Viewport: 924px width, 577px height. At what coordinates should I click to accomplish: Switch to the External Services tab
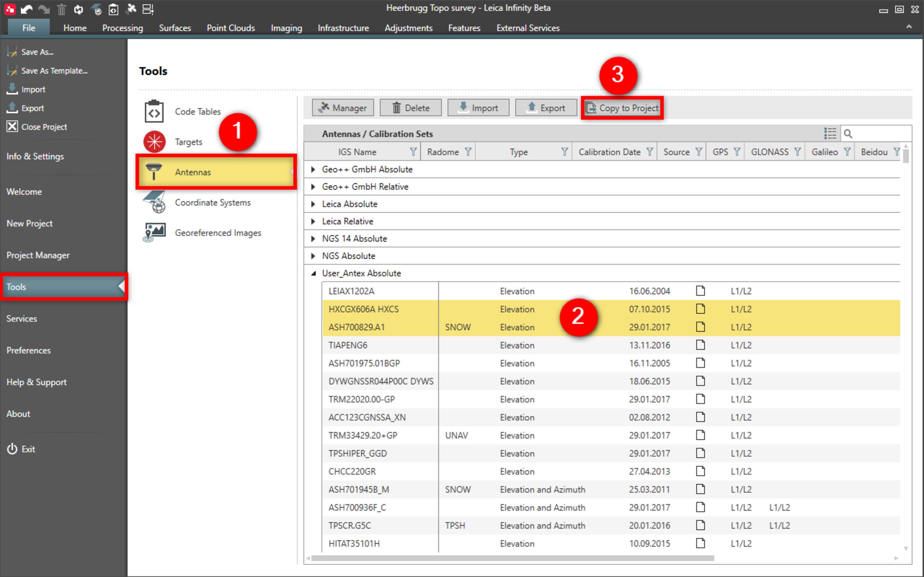[528, 28]
